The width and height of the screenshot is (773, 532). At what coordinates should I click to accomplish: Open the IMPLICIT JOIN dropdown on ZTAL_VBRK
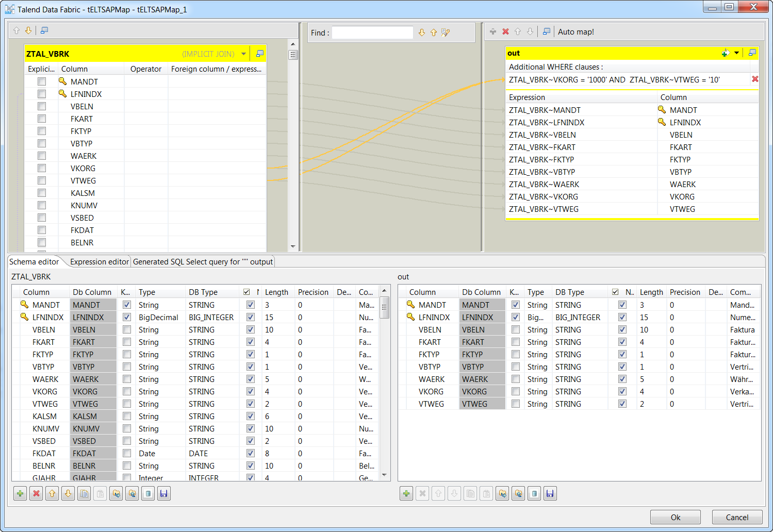click(243, 53)
